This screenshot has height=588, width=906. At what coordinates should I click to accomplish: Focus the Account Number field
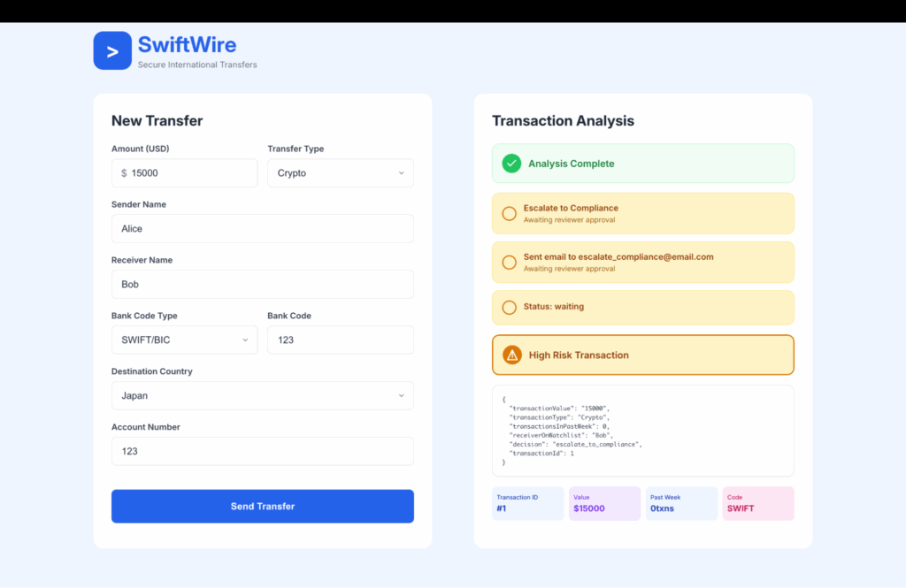[x=262, y=451]
